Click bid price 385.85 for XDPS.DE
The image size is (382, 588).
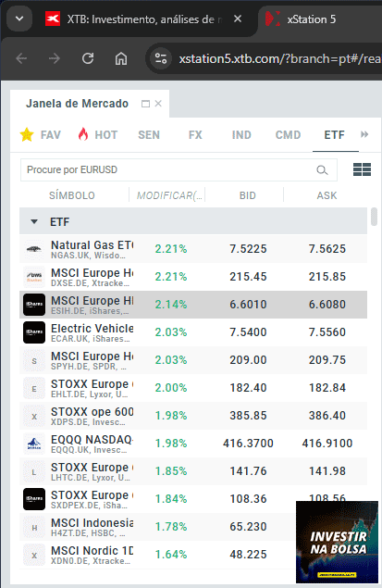[x=248, y=416]
